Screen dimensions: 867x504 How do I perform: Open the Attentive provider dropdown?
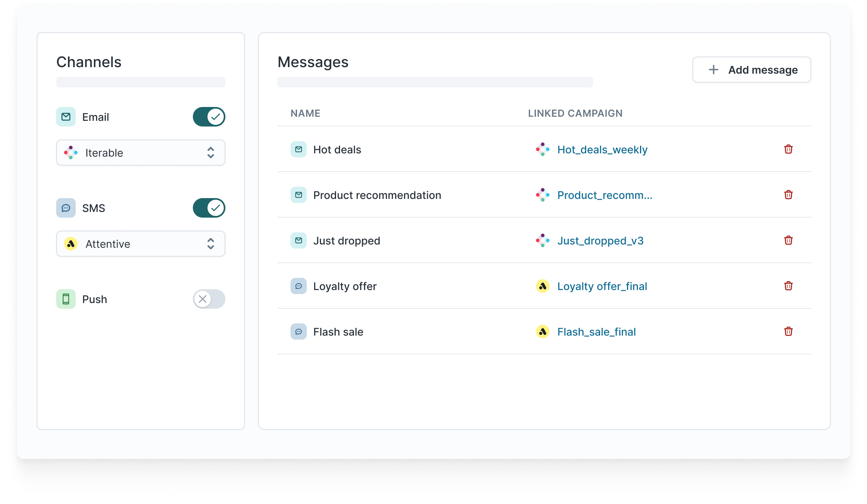coord(141,244)
